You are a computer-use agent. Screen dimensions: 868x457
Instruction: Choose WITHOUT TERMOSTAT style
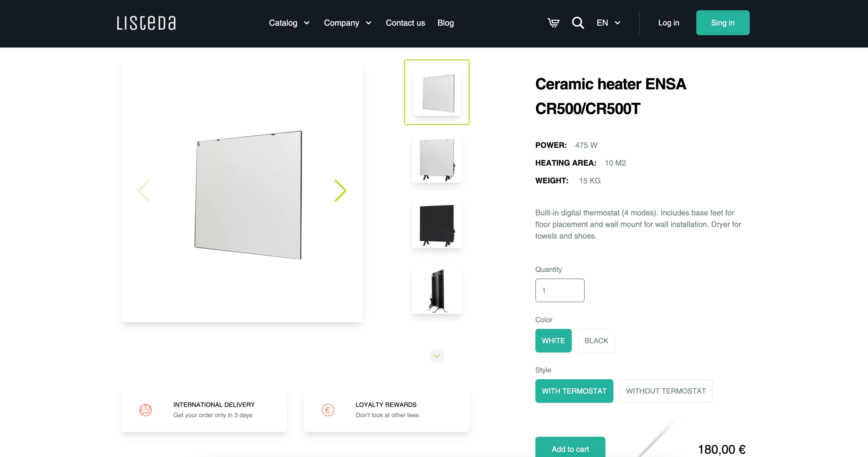[666, 391]
